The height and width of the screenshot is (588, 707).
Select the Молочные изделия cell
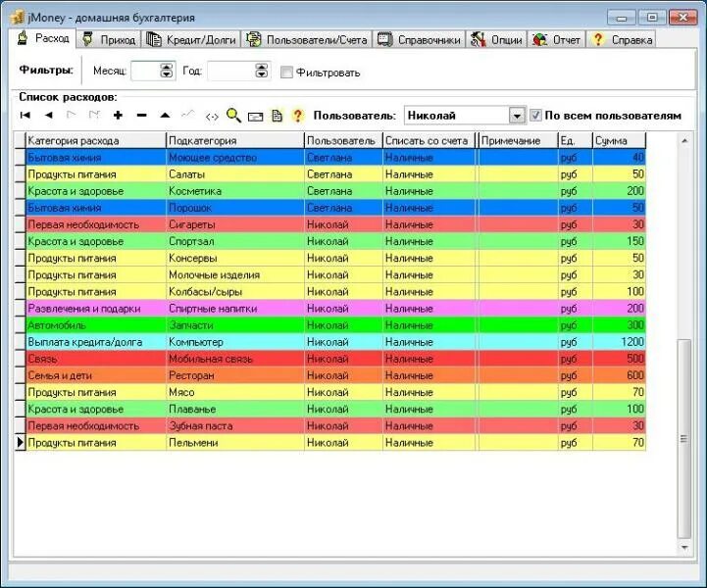pos(235,274)
